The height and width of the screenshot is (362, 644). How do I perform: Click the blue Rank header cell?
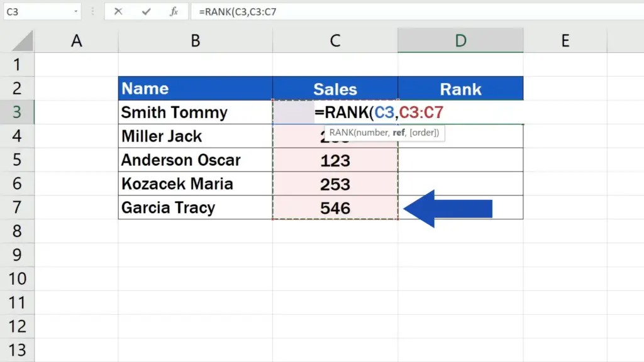(x=460, y=88)
